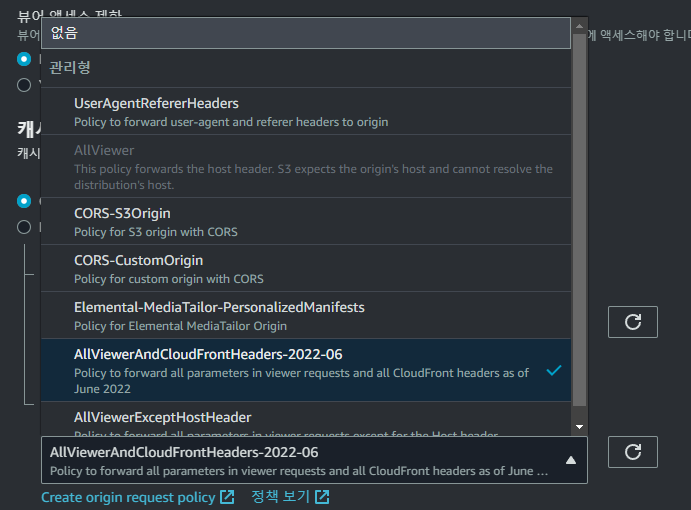Open Create origin request policy link
691x510 pixels.
coord(128,497)
